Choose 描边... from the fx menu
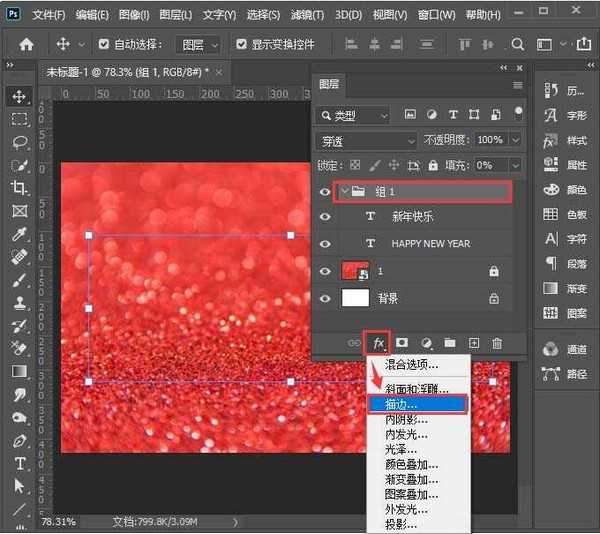The height and width of the screenshot is (534, 600). coord(415,404)
